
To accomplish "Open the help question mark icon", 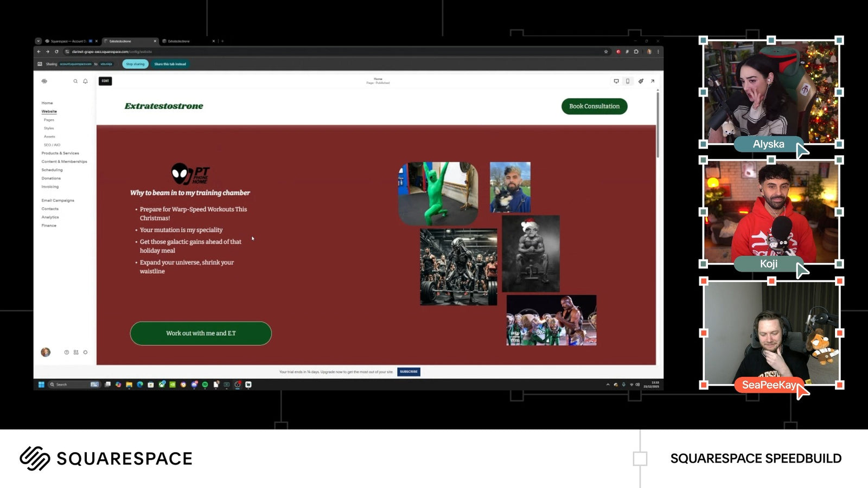I will coord(67,352).
